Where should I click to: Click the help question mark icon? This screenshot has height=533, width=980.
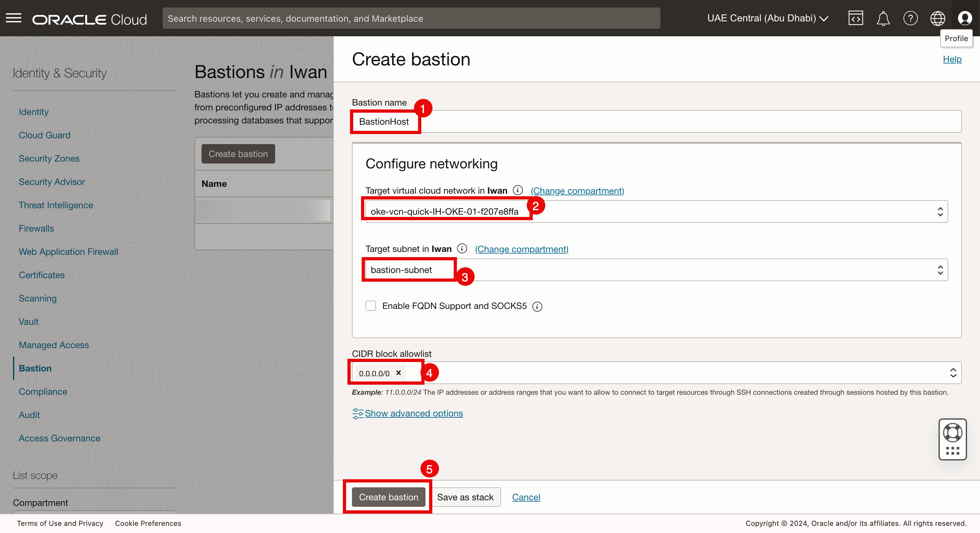[x=910, y=18]
